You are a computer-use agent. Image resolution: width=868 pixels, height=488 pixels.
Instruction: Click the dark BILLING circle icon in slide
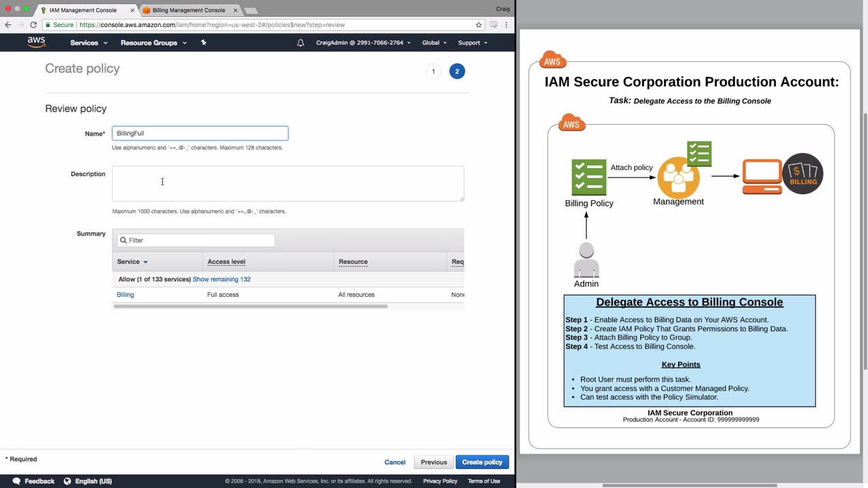click(x=803, y=174)
